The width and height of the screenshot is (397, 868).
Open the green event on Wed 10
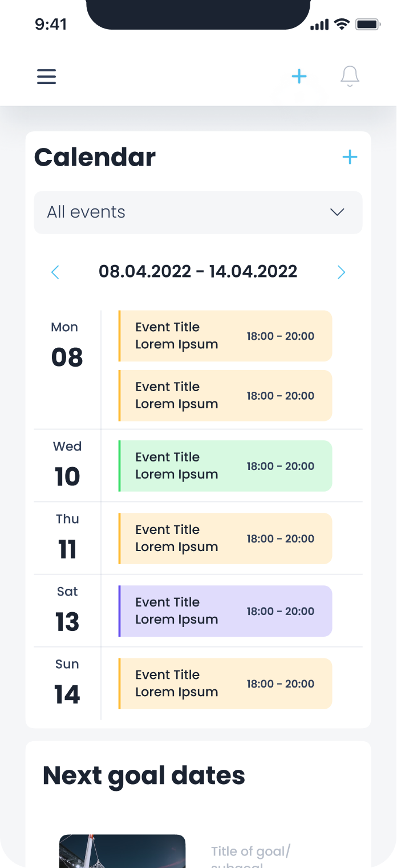225,466
